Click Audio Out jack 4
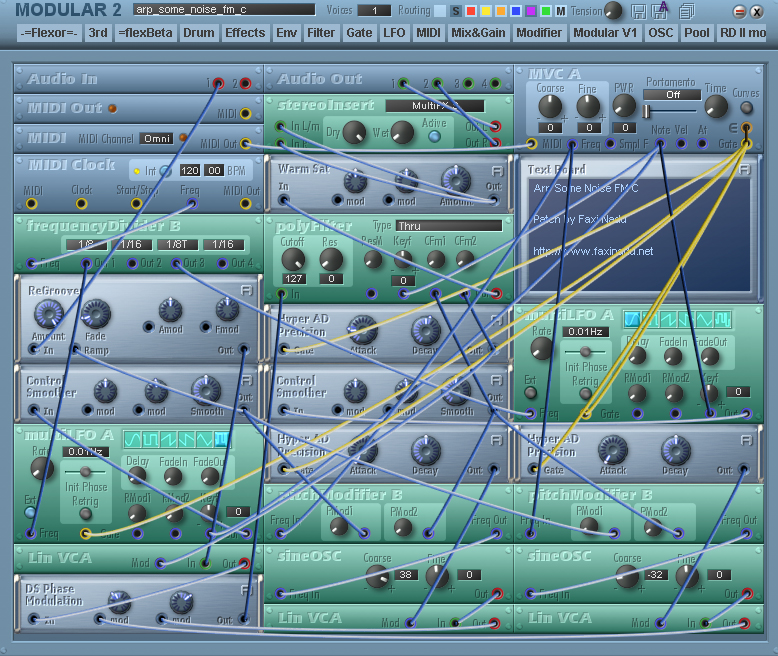778x656 pixels. tap(495, 83)
